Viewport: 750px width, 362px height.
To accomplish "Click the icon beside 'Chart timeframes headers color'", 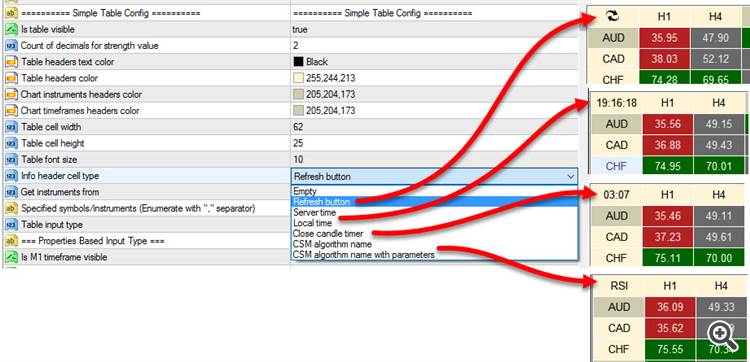I will (11, 111).
